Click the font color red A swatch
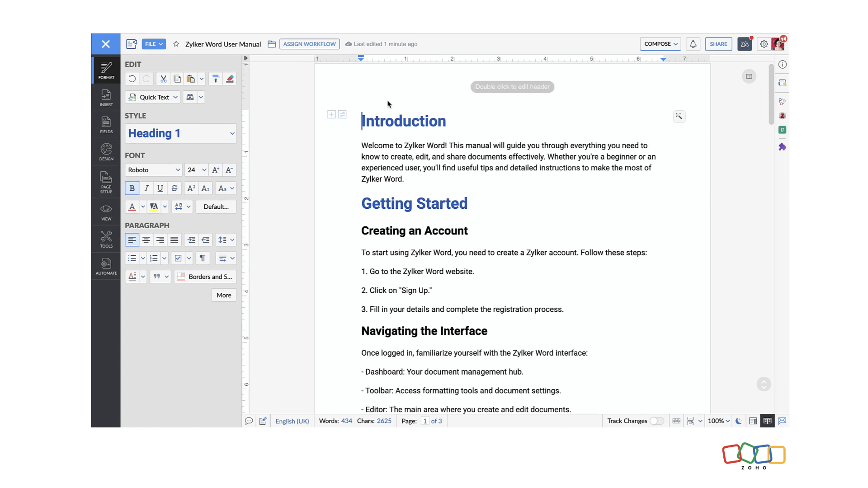The image size is (868, 488). [x=132, y=207]
